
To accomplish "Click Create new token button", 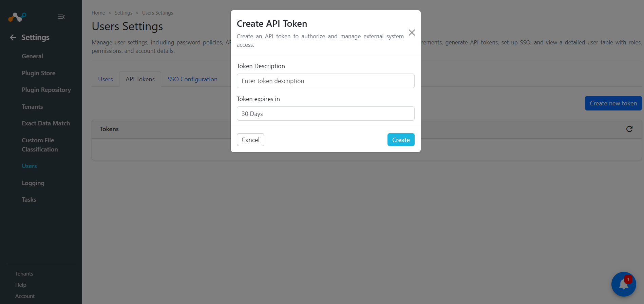I will tap(613, 103).
